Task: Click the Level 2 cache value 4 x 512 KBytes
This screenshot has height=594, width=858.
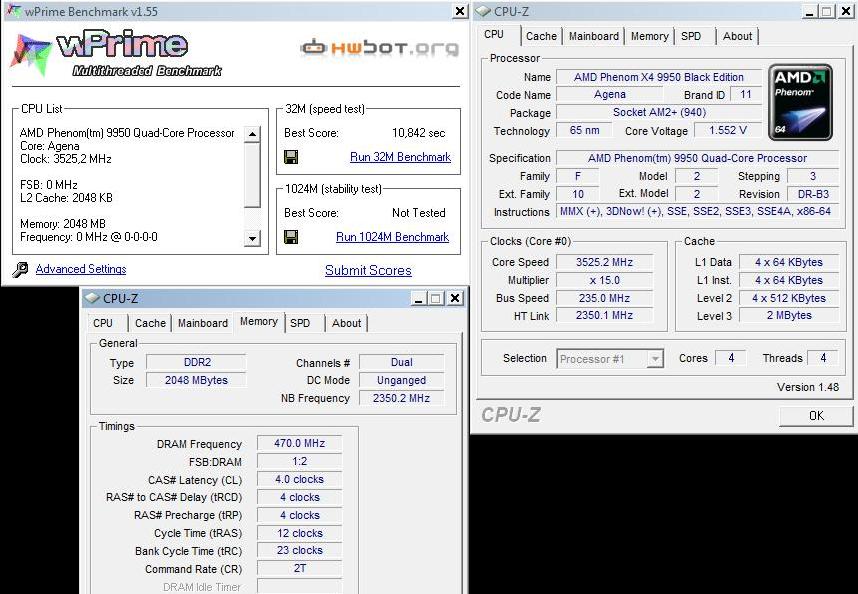Action: tap(789, 298)
